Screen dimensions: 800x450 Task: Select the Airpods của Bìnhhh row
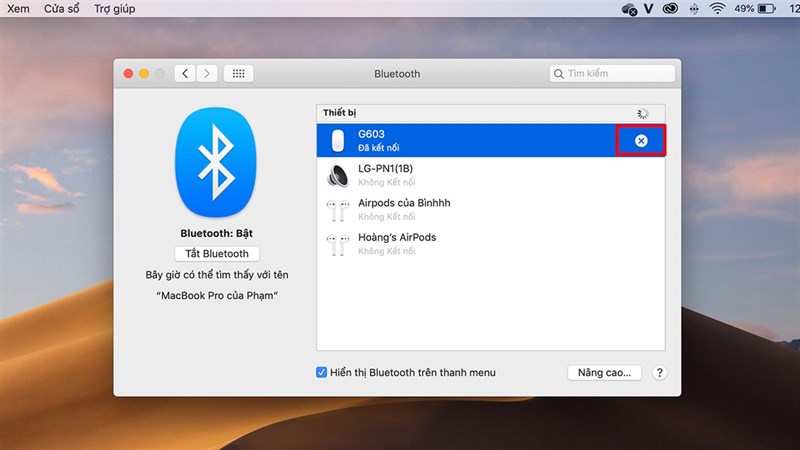(491, 210)
